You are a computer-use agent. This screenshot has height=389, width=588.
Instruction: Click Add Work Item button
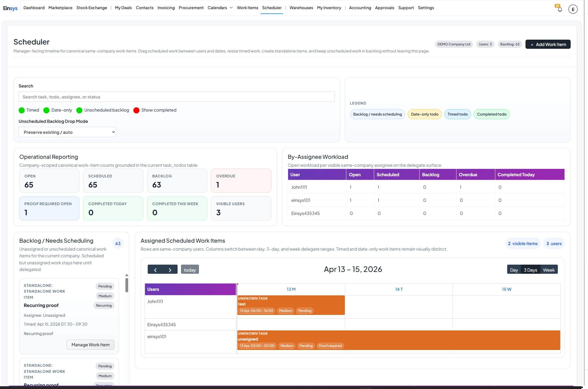(548, 45)
